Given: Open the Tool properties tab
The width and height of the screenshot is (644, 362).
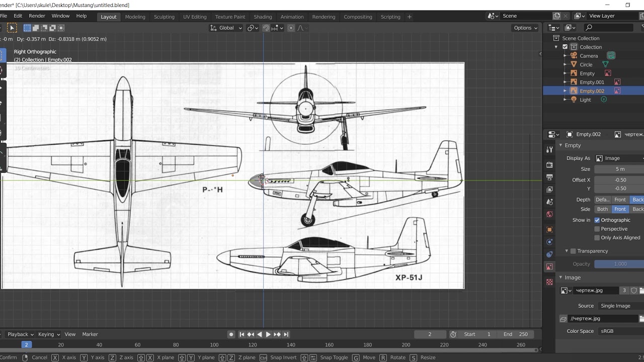Looking at the screenshot, I should tap(549, 150).
